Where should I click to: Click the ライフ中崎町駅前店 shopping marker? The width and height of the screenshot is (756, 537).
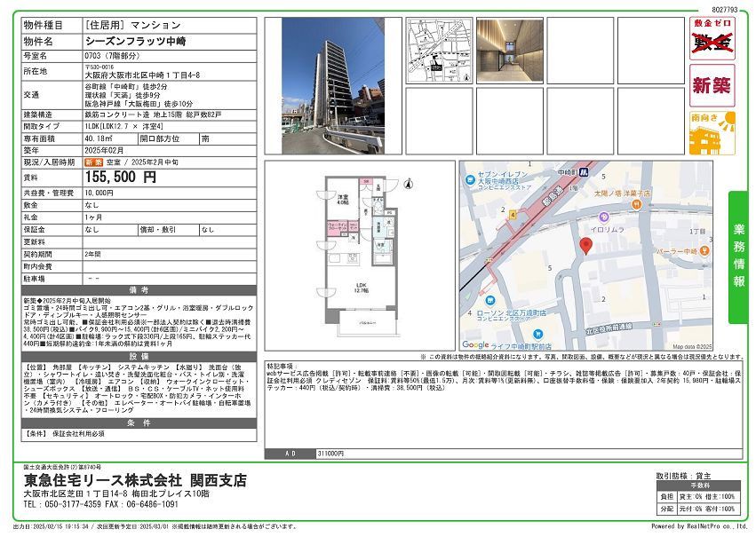(x=537, y=334)
